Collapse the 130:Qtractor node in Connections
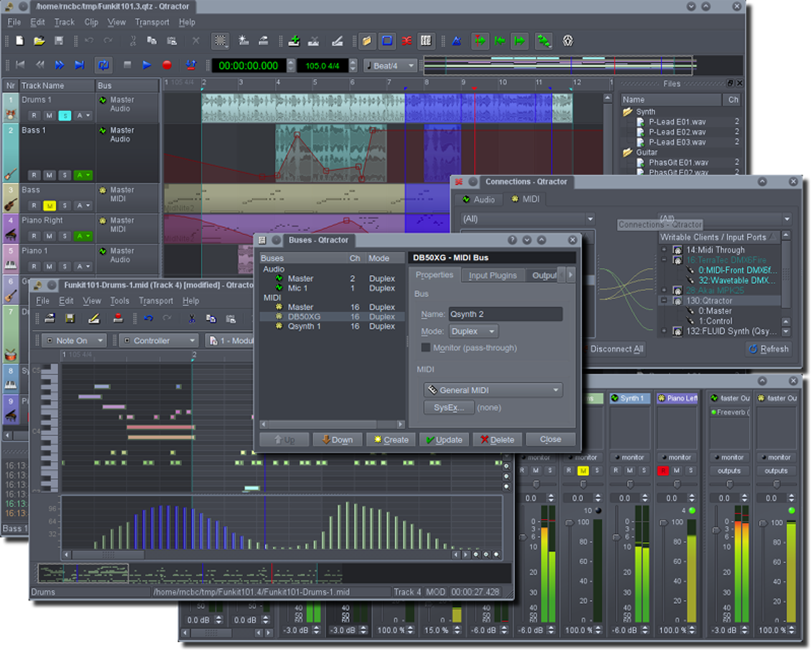 (x=664, y=301)
